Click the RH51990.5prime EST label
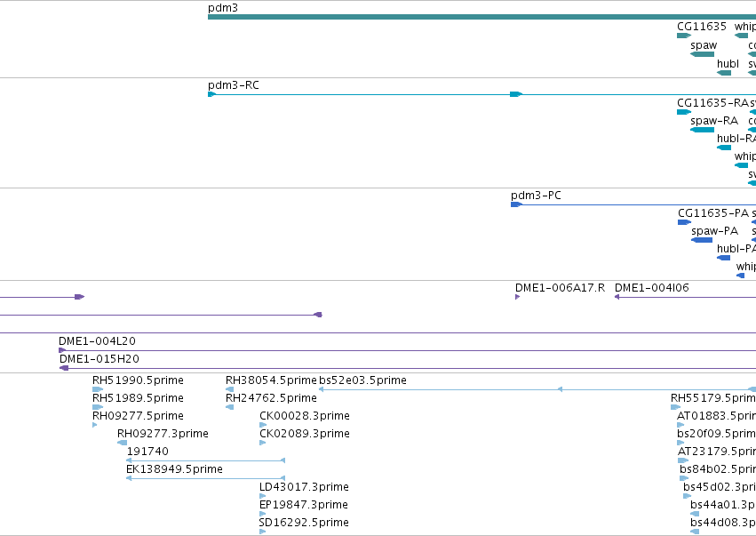The height and width of the screenshot is (536, 756). (x=138, y=380)
